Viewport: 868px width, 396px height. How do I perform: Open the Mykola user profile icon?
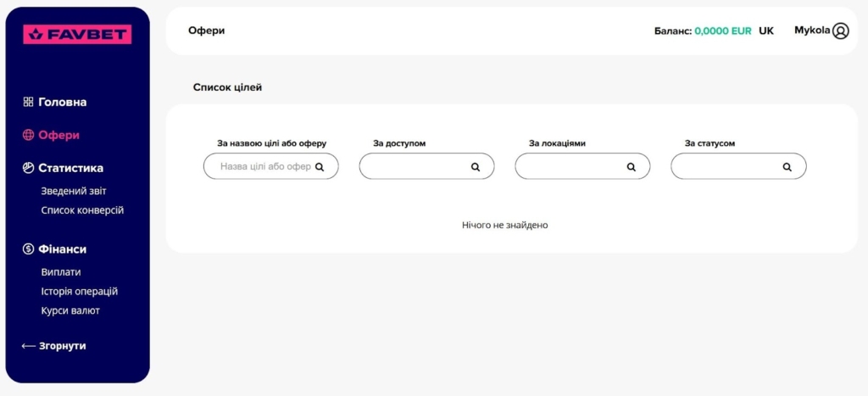[x=840, y=31]
